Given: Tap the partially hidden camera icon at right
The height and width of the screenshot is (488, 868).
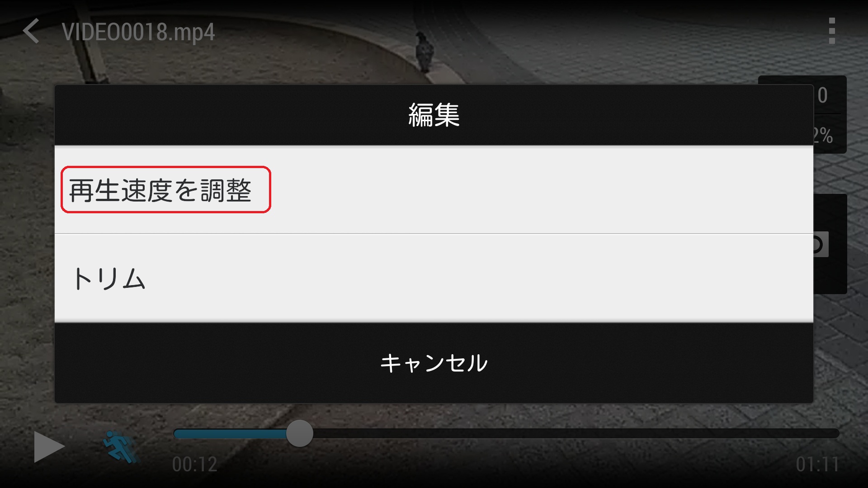Looking at the screenshot, I should (821, 244).
